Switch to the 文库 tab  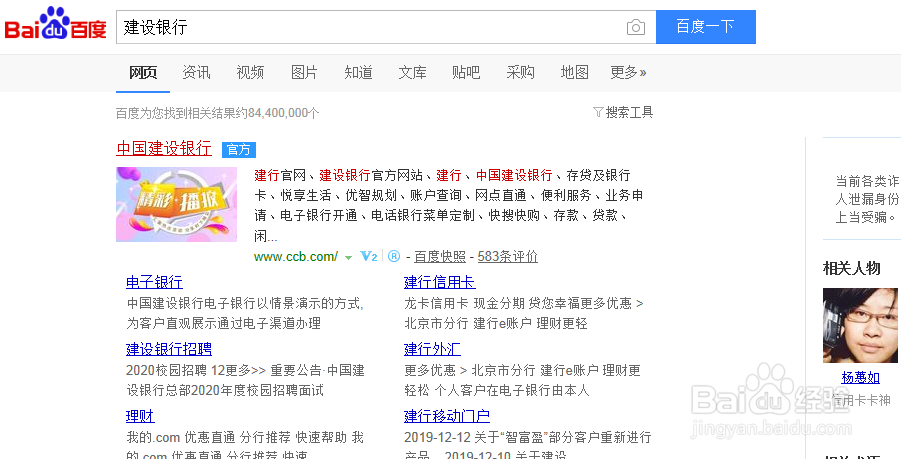click(x=413, y=72)
